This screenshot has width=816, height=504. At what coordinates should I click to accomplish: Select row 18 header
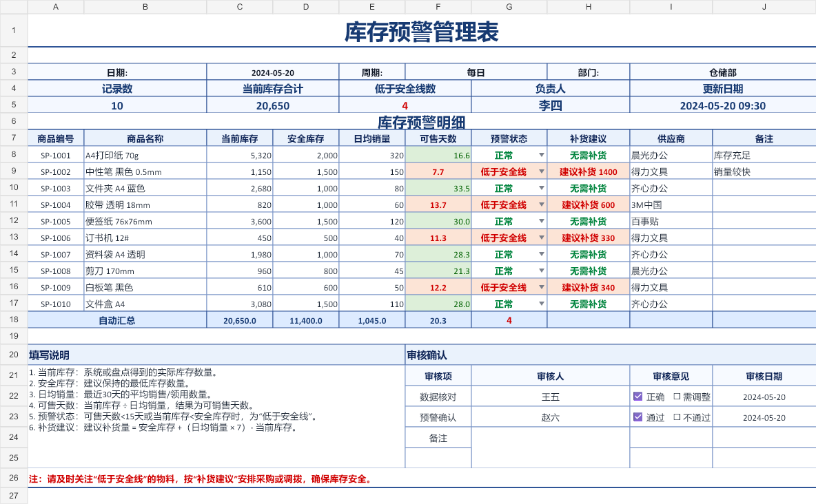coord(14,319)
